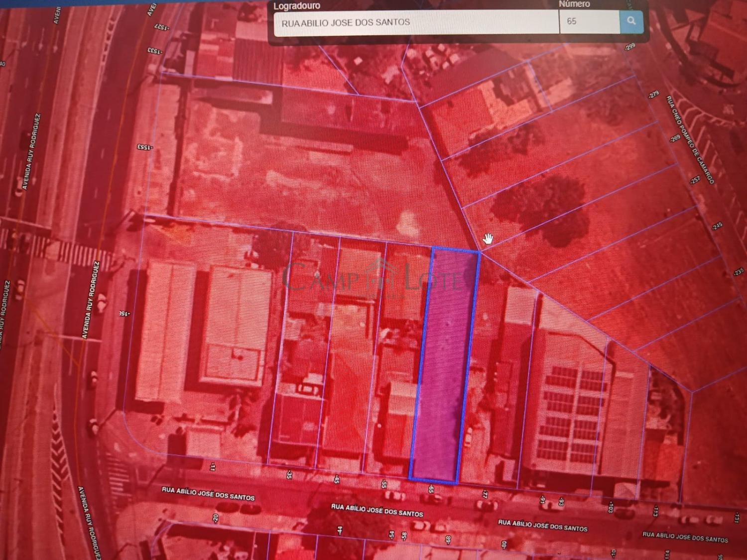747x560 pixels.
Task: Focus the Logradouro street name field
Action: point(416,22)
